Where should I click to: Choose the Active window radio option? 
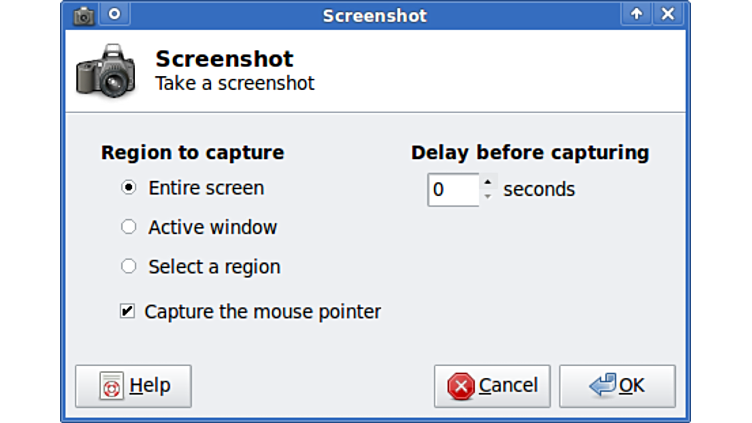click(x=128, y=227)
